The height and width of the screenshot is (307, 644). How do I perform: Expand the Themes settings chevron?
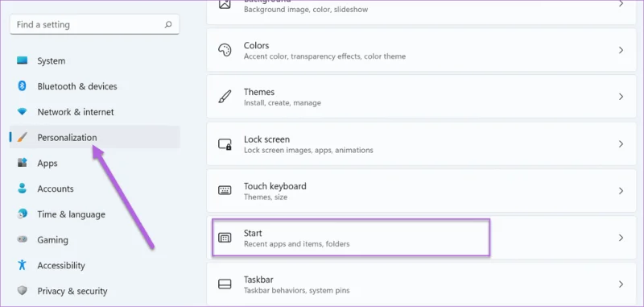pyautogui.click(x=621, y=97)
